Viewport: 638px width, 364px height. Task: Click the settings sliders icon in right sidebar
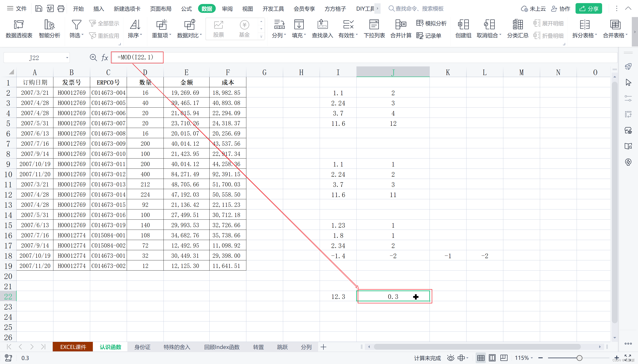coord(628,98)
